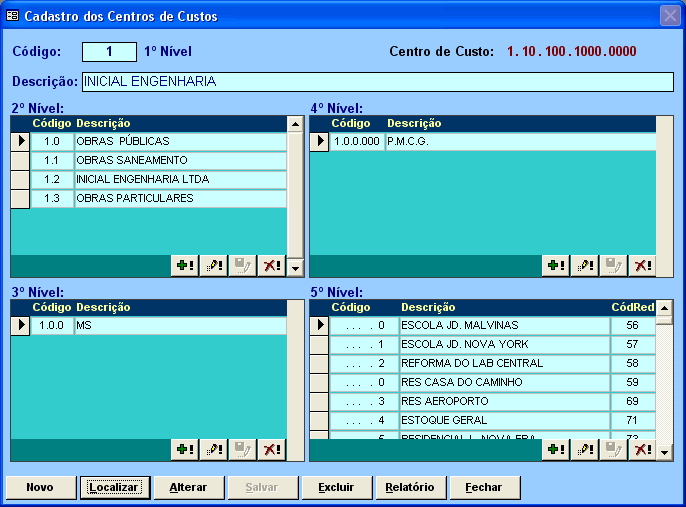Viewport: 686px width, 507px height.
Task: Click the add record icon in 2º Nível panel
Action: point(185,266)
